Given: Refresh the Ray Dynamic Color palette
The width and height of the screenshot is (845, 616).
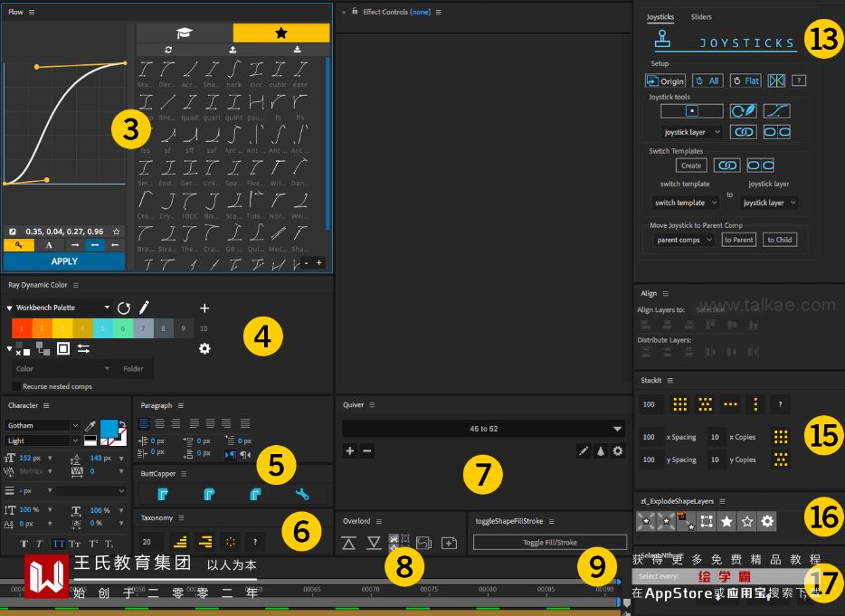Looking at the screenshot, I should click(124, 308).
